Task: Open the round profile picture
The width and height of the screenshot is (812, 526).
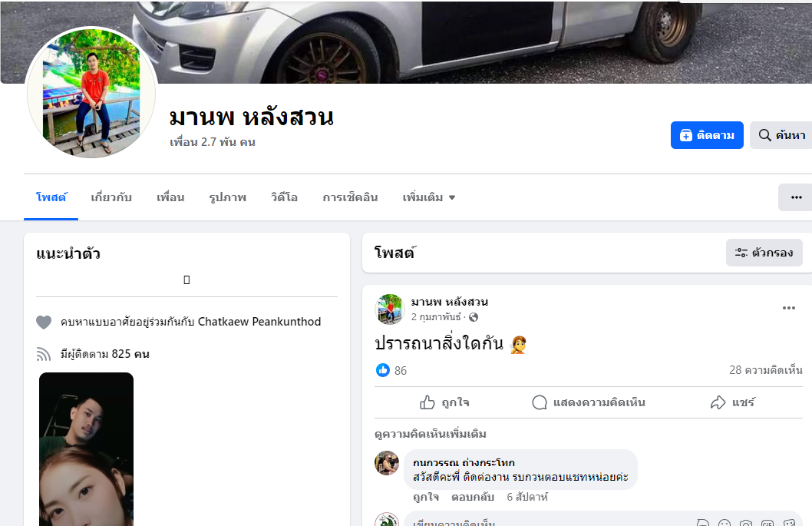Action: 91,93
